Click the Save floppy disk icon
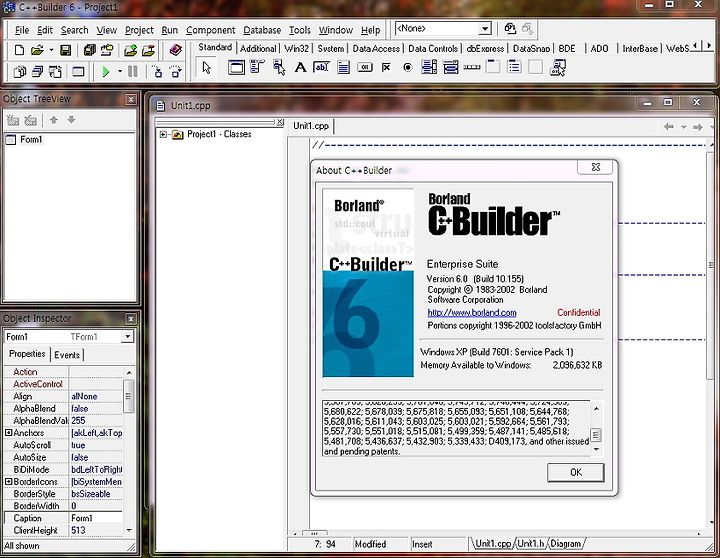 66,50
